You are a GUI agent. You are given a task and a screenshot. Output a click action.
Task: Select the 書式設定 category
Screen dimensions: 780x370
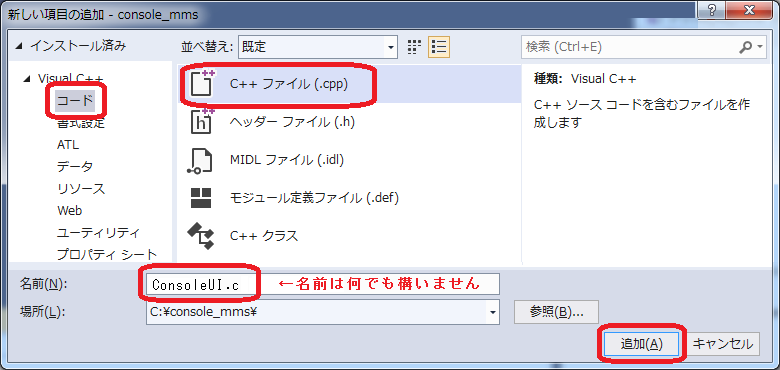tap(81, 122)
